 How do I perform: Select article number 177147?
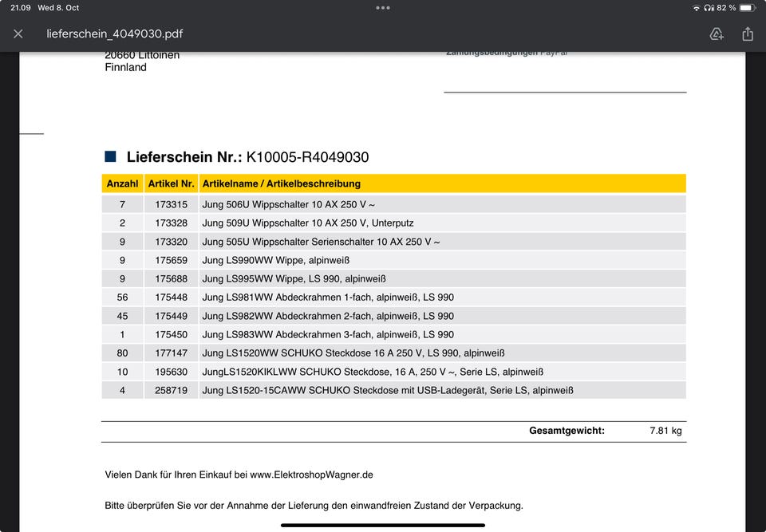pyautogui.click(x=171, y=353)
